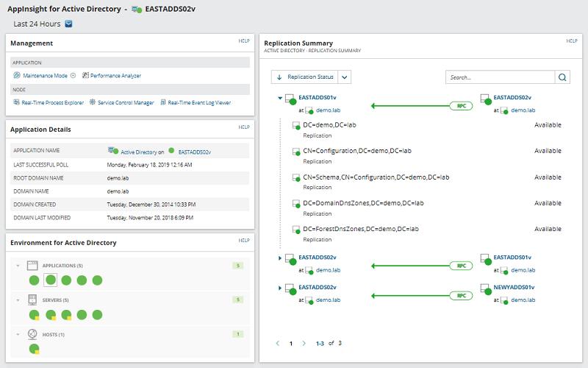Viewport: 588px width, 368px height.
Task: Go to previous page of replication results
Action: [278, 343]
